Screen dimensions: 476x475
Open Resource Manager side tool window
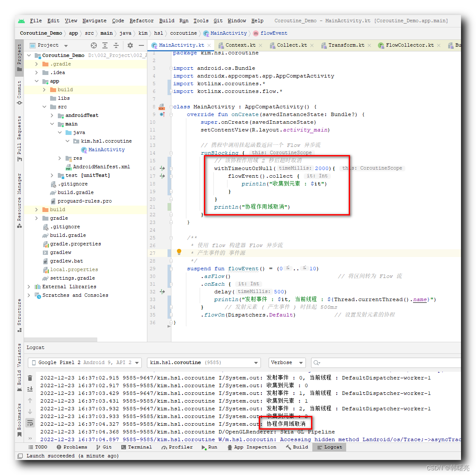tap(19, 200)
